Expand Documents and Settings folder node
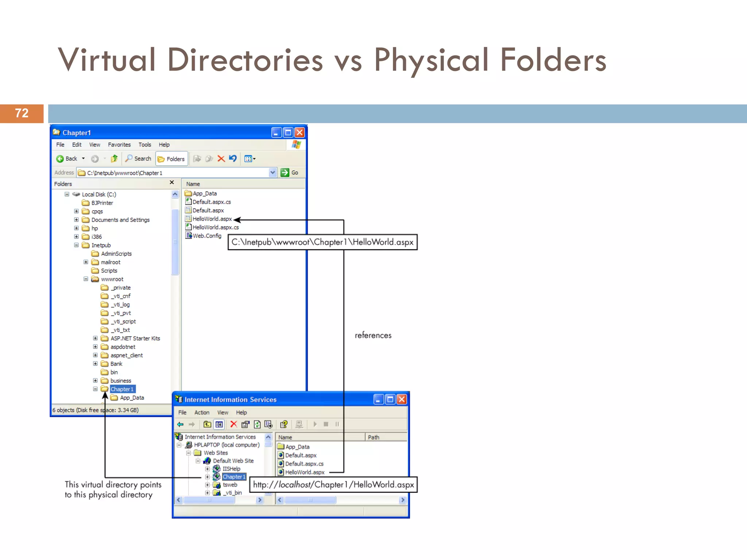 (76, 219)
